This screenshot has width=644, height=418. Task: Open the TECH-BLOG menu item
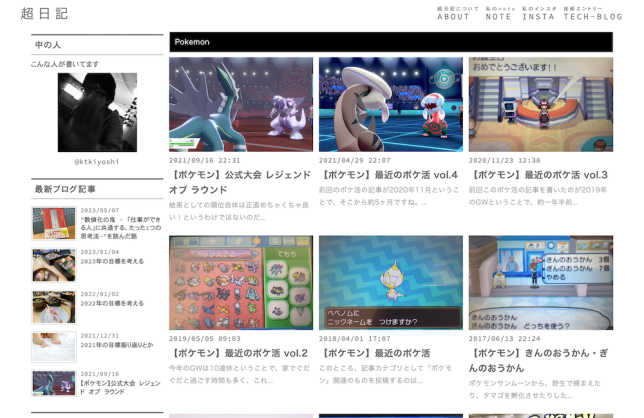point(593,16)
